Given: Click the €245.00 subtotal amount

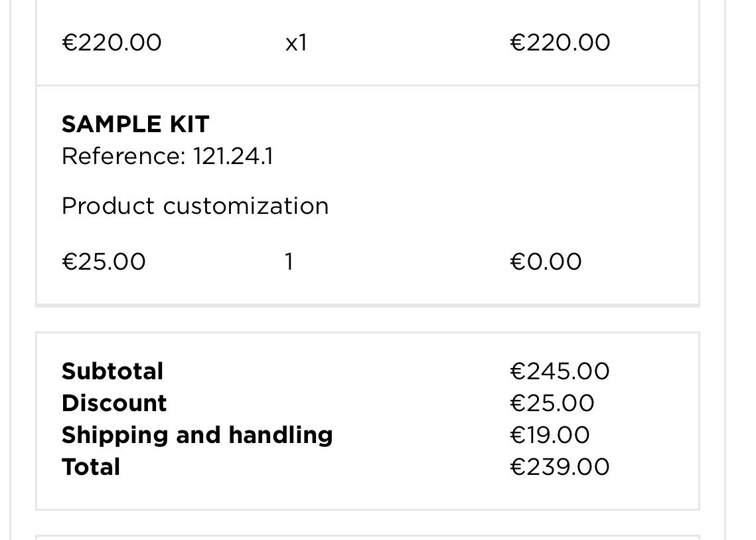Looking at the screenshot, I should [560, 371].
